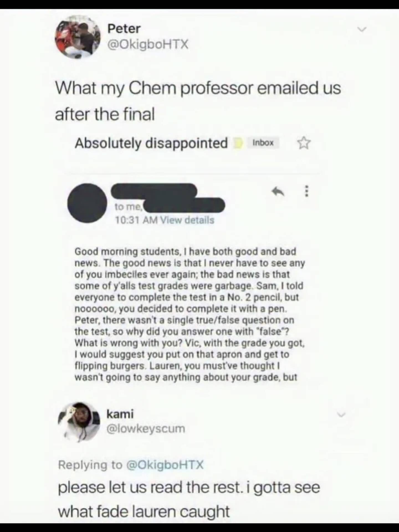This screenshot has width=399, height=532.
Task: Open kami's profile picture
Action: [x=79, y=422]
